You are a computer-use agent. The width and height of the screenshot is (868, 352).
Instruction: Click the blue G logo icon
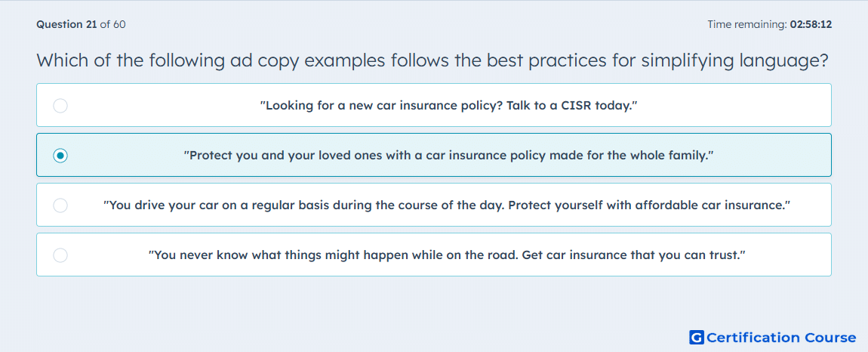(697, 337)
